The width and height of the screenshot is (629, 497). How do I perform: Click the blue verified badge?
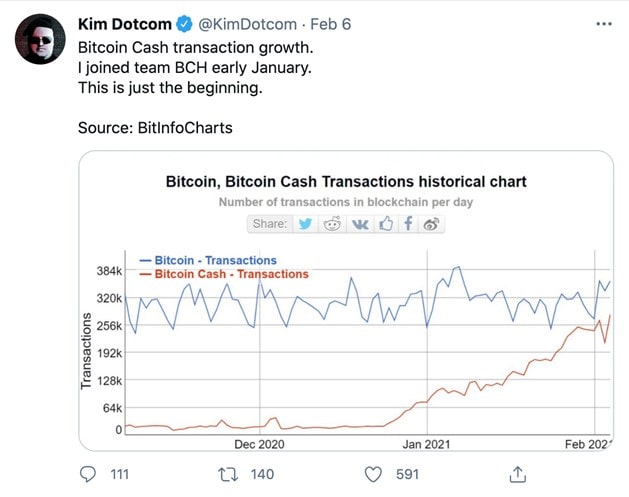(x=184, y=24)
